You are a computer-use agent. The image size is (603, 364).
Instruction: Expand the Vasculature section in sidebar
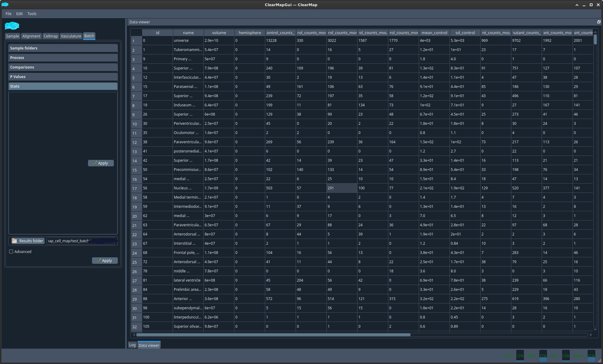(71, 36)
